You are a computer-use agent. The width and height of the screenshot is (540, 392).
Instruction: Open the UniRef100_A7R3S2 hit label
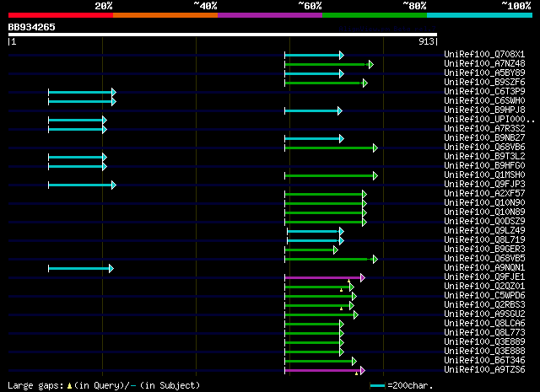click(x=484, y=128)
